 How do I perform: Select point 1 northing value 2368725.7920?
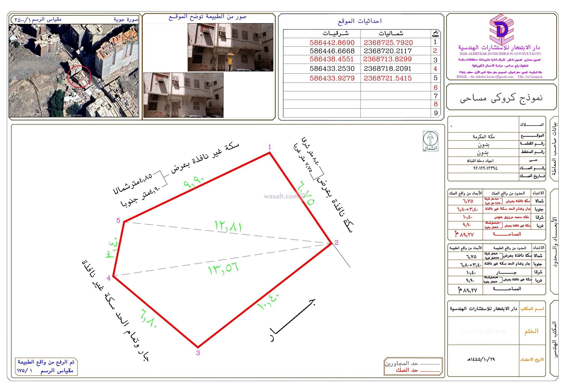coord(388,43)
